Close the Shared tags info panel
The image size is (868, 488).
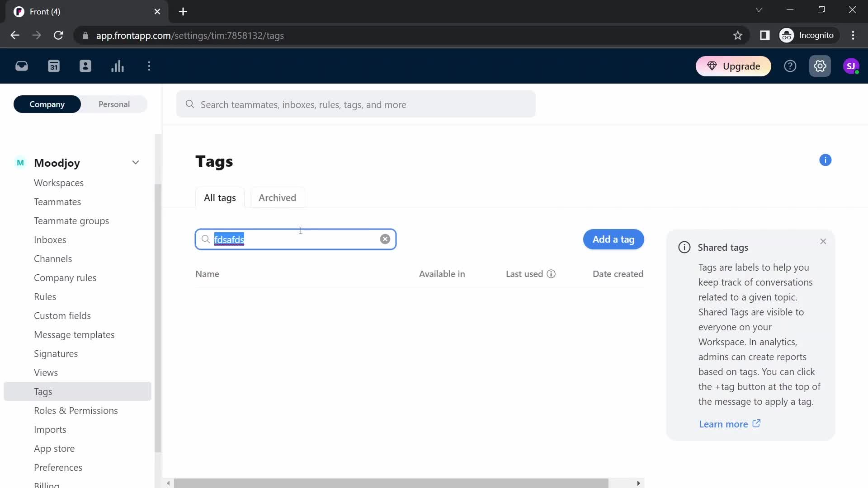[x=823, y=242]
